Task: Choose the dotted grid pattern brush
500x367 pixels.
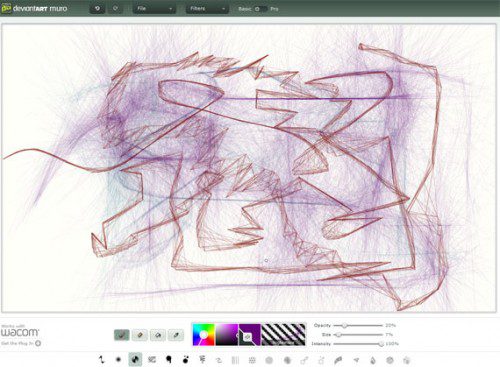Action: tap(252, 360)
